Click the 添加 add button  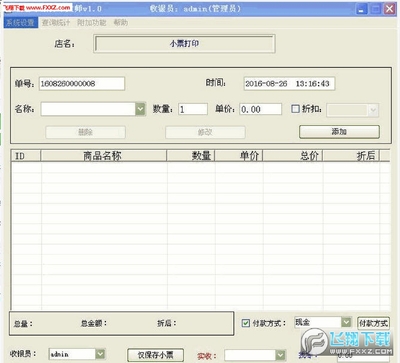339,132
